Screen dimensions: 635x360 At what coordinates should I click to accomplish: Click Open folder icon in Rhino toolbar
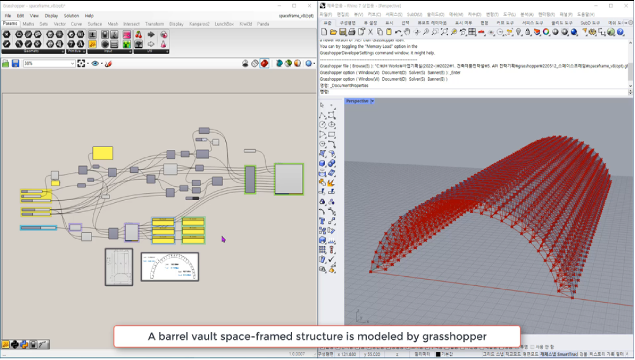[333, 32]
